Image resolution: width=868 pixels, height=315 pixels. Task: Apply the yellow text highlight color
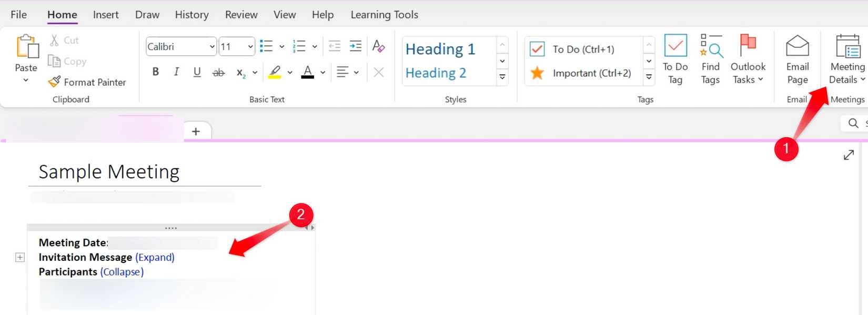pos(275,72)
